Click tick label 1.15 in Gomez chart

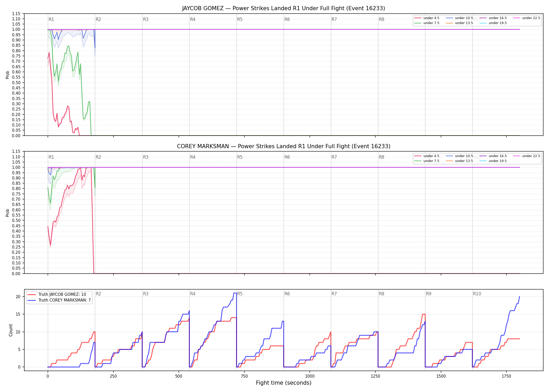click(x=16, y=14)
